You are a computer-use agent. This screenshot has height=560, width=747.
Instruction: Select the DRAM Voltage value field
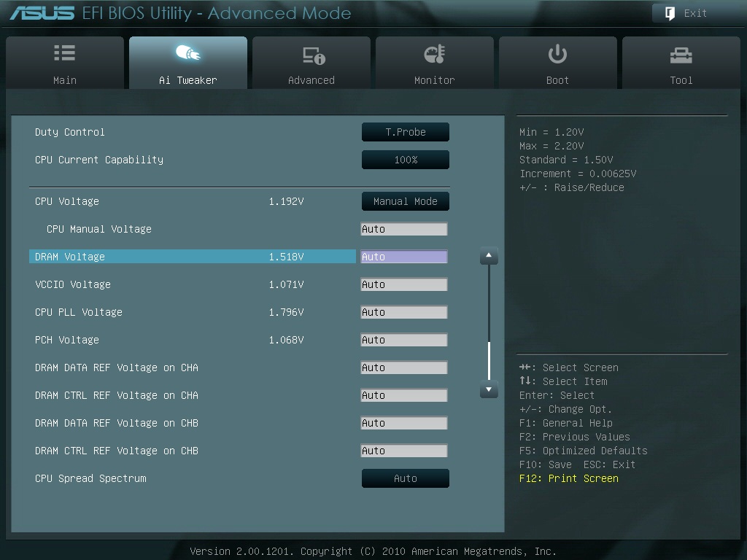403,257
